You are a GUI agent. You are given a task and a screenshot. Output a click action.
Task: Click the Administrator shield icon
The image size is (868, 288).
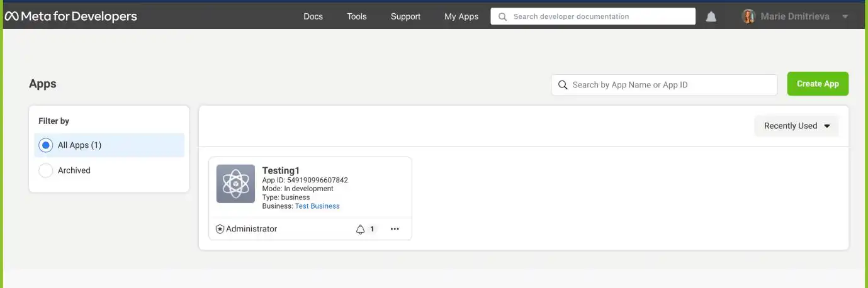[220, 230]
